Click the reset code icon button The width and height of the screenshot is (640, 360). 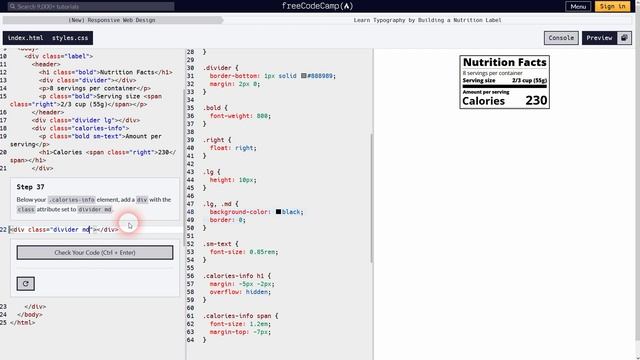point(26,284)
